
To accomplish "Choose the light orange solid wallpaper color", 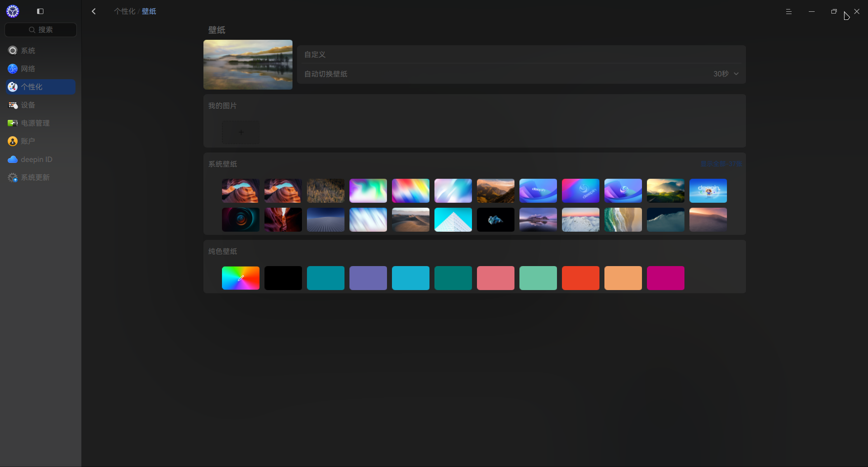I will (623, 278).
